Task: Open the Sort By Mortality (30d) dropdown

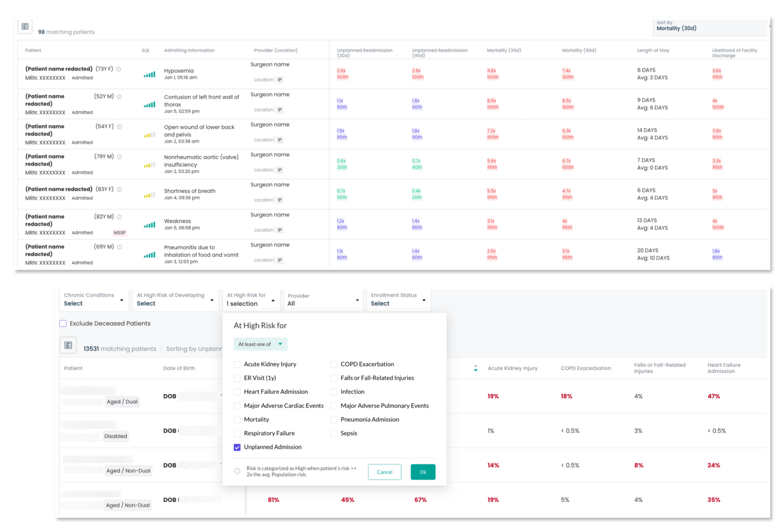Action: [709, 28]
